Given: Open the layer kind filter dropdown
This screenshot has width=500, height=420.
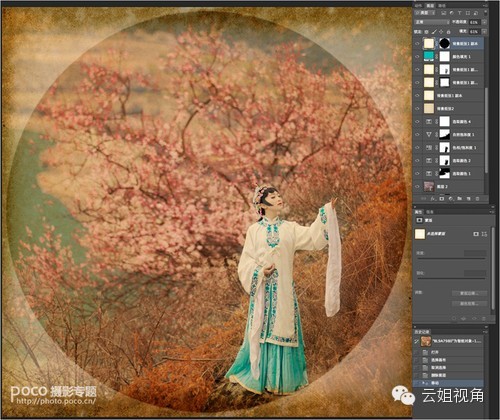Looking at the screenshot, I should pos(425,13).
